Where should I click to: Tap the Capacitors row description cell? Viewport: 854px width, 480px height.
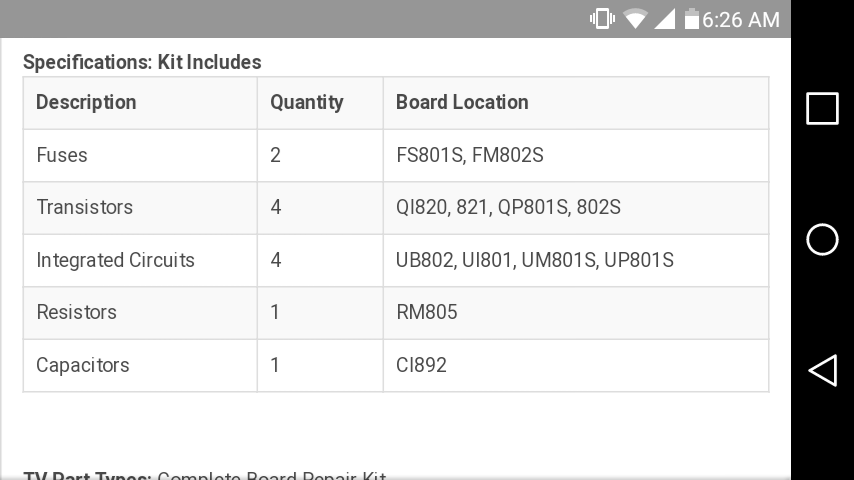tap(83, 365)
